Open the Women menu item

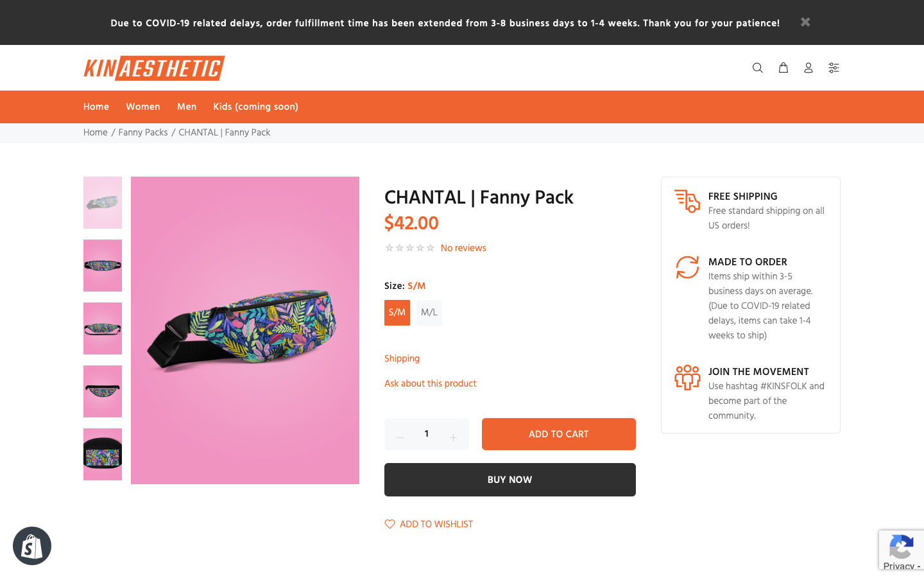(143, 107)
